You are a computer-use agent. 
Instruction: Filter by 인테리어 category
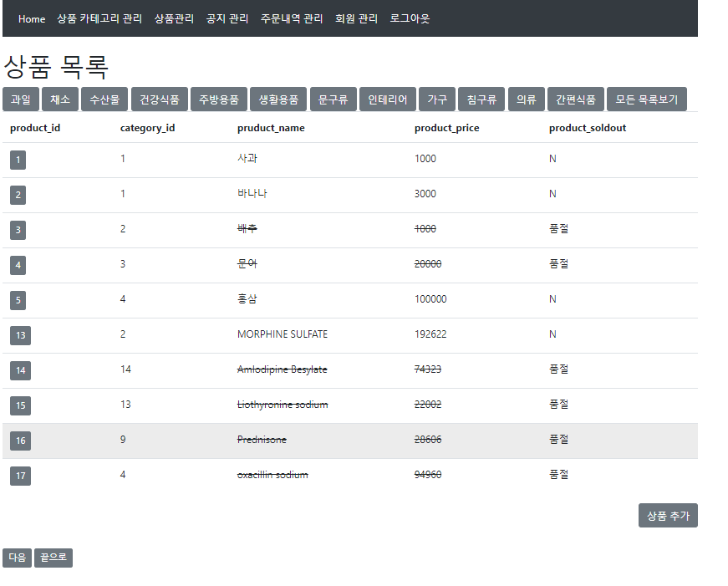point(387,99)
